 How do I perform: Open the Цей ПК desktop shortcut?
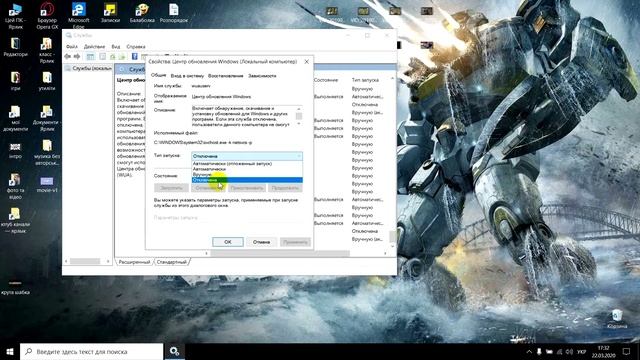click(16, 16)
